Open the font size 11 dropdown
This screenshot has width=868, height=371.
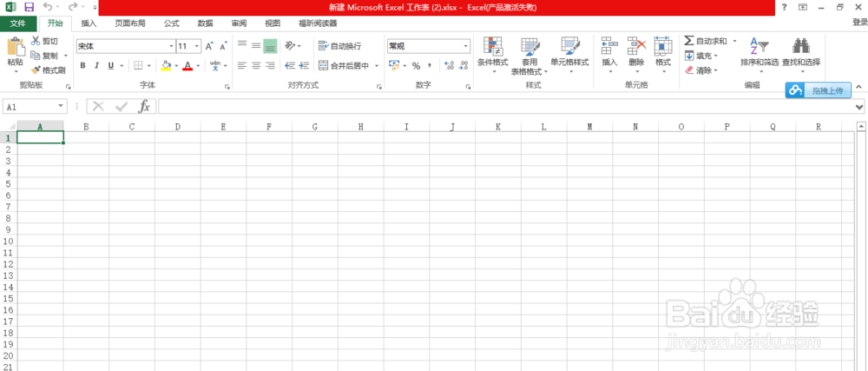click(198, 47)
